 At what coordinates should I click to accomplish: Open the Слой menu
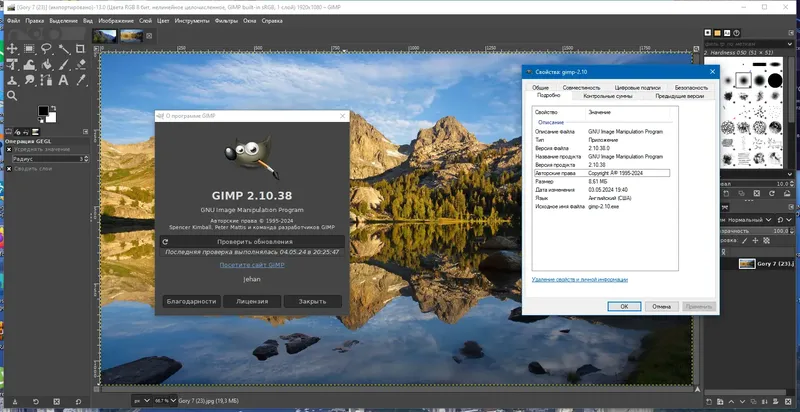[145, 21]
